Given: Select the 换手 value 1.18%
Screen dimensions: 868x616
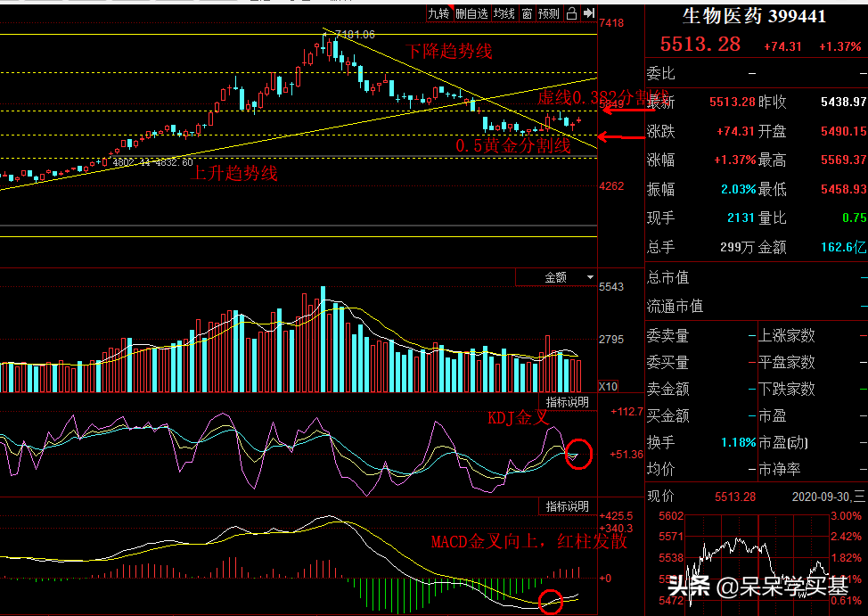Looking at the screenshot, I should point(739,443).
